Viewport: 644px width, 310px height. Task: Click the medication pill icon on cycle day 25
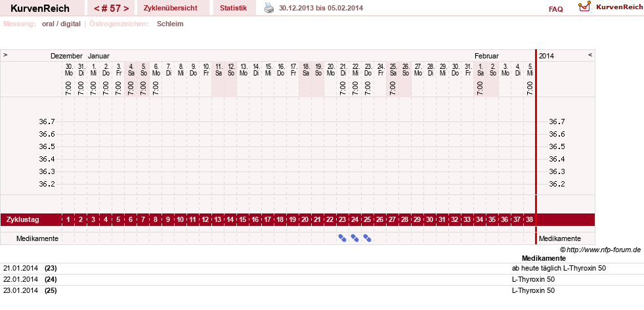pyautogui.click(x=367, y=238)
